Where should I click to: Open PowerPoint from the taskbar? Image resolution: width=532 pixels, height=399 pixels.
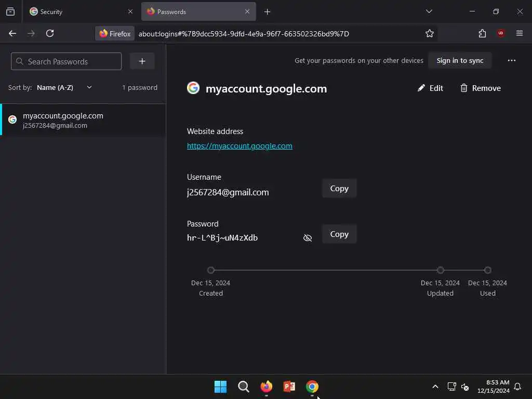(289, 387)
